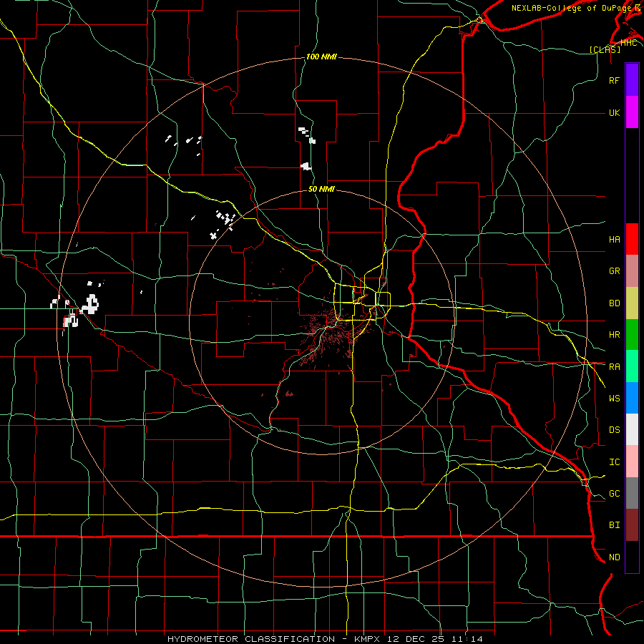Click the IC legend label

(x=614, y=462)
